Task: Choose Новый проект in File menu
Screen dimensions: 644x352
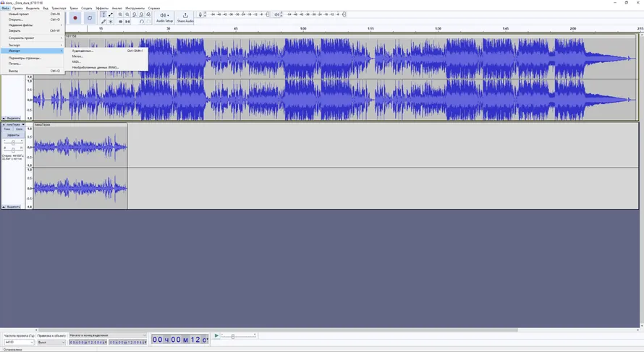Action: click(x=33, y=14)
